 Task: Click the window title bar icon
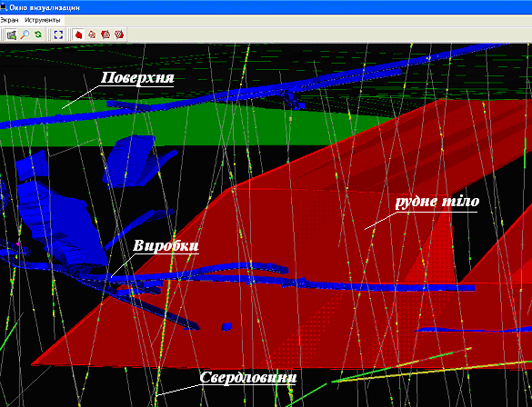4,6
